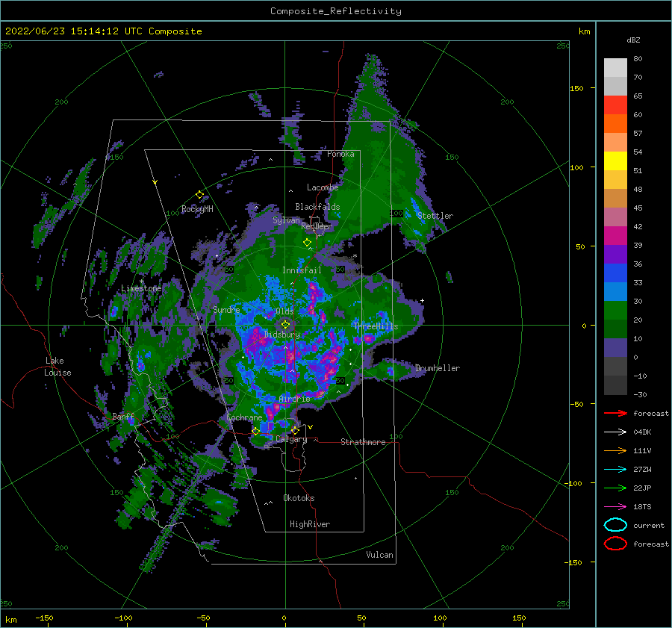Select the cyan 27ZW arrow icon
Screen dimensions: 672x628
tap(615, 470)
